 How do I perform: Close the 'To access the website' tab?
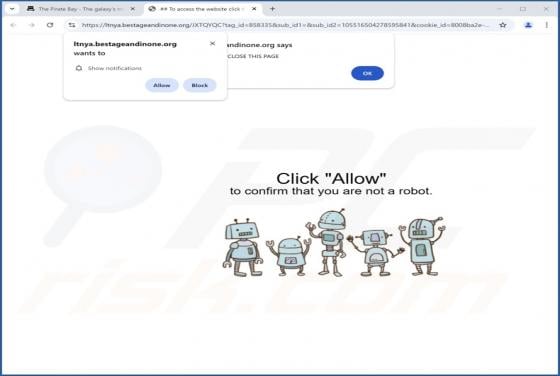click(x=254, y=9)
